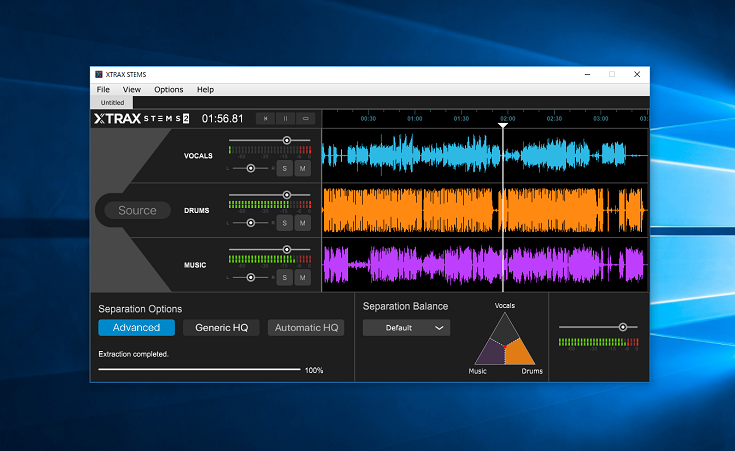
Task: Pause playback with the pause button
Action: 285,119
